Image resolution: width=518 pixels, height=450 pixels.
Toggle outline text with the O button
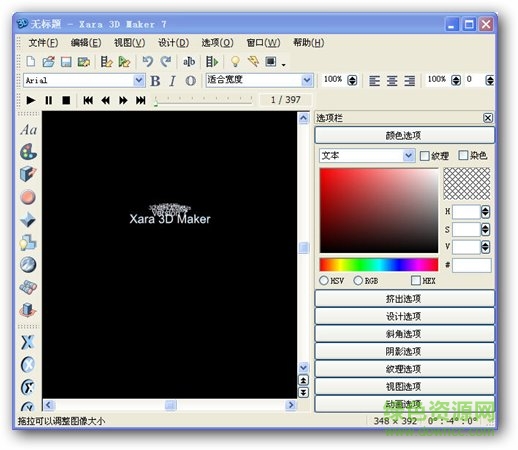point(190,81)
